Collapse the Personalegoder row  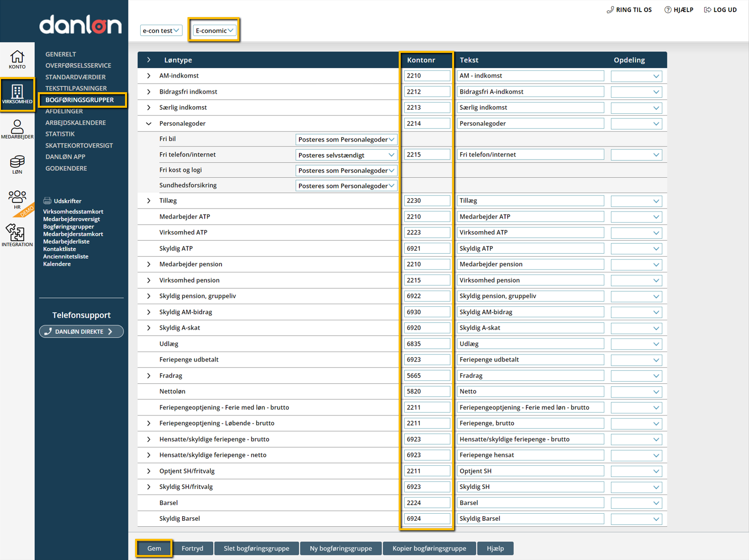[x=149, y=123]
